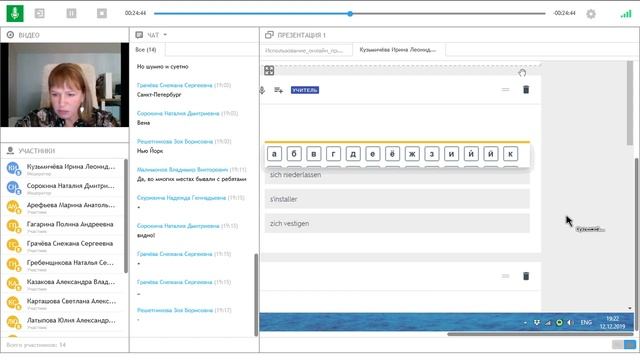
Task: Click the letter г key
Action: [333, 154]
